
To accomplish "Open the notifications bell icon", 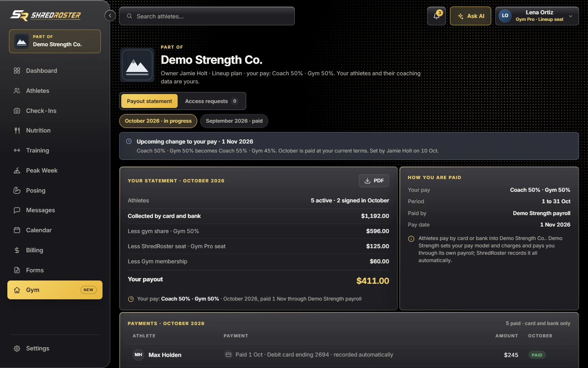I will [436, 16].
